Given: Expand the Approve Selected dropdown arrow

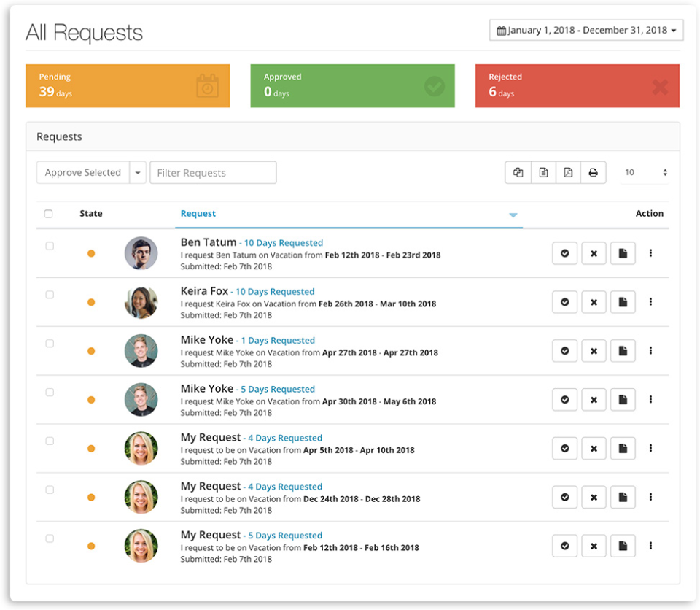Looking at the screenshot, I should click(x=138, y=172).
